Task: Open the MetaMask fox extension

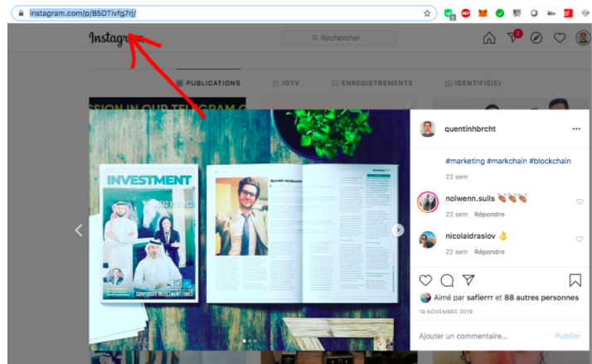Action: click(483, 13)
